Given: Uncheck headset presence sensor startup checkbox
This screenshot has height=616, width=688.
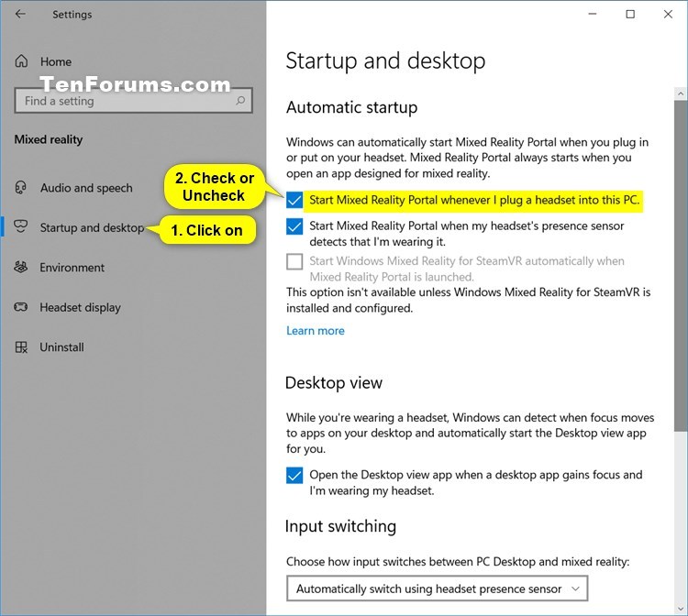Looking at the screenshot, I should click(294, 226).
